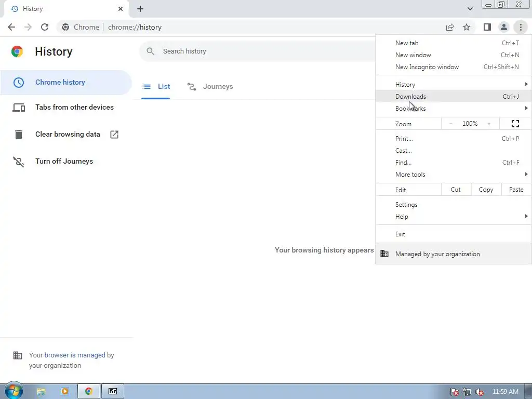This screenshot has width=532, height=399.
Task: Click the three-dot Chrome menu button
Action: click(521, 27)
